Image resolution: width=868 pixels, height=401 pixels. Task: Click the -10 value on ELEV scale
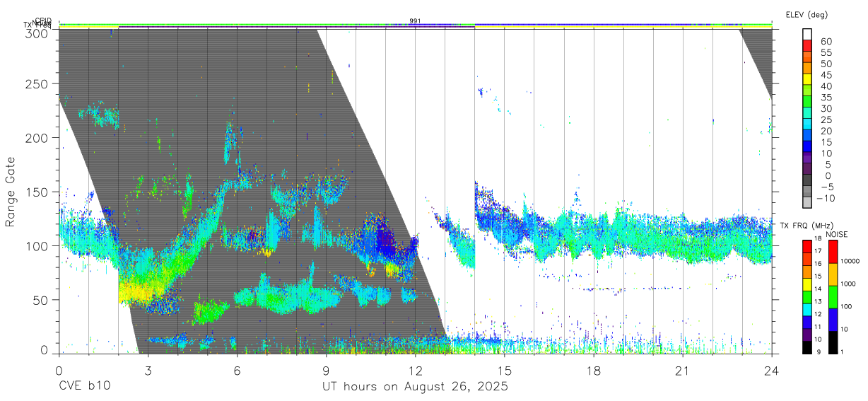click(x=827, y=199)
